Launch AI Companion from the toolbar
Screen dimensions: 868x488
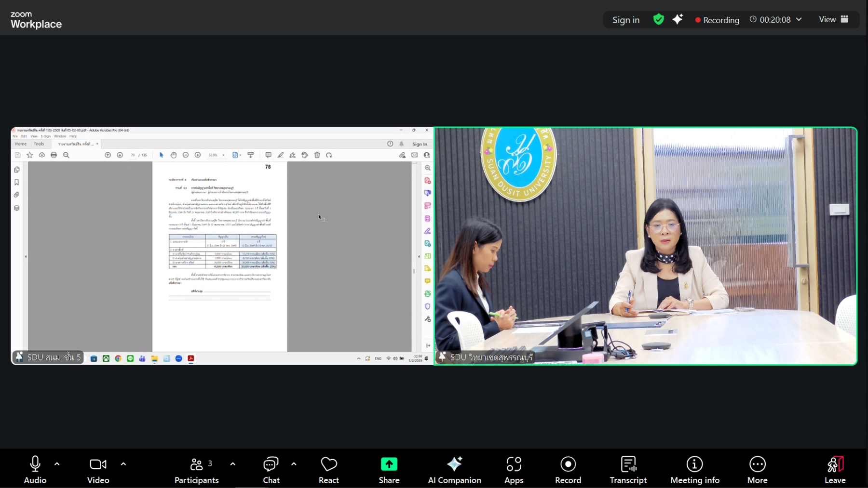point(454,469)
